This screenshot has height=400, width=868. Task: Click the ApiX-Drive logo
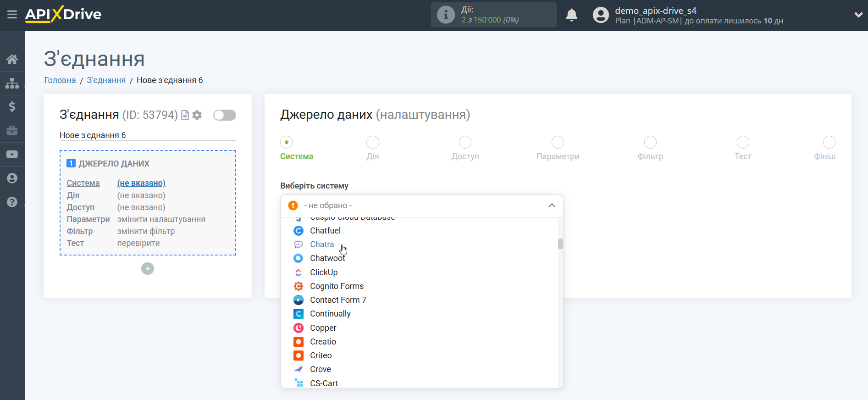coord(63,14)
